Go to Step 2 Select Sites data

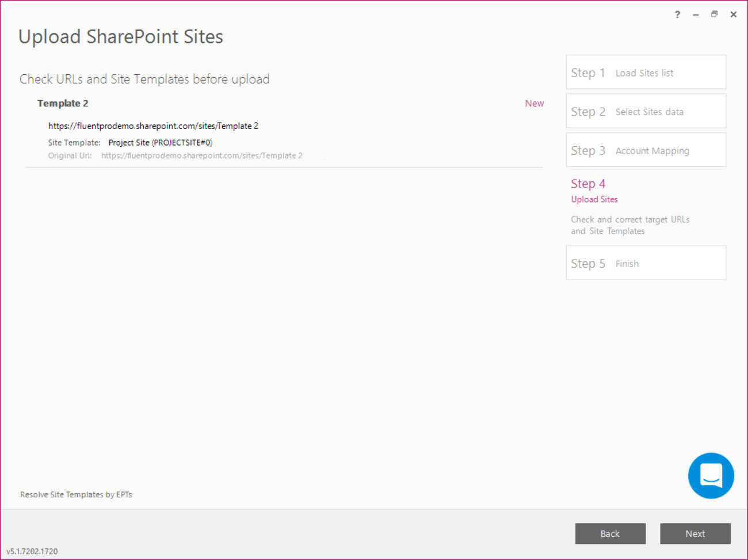coord(646,112)
